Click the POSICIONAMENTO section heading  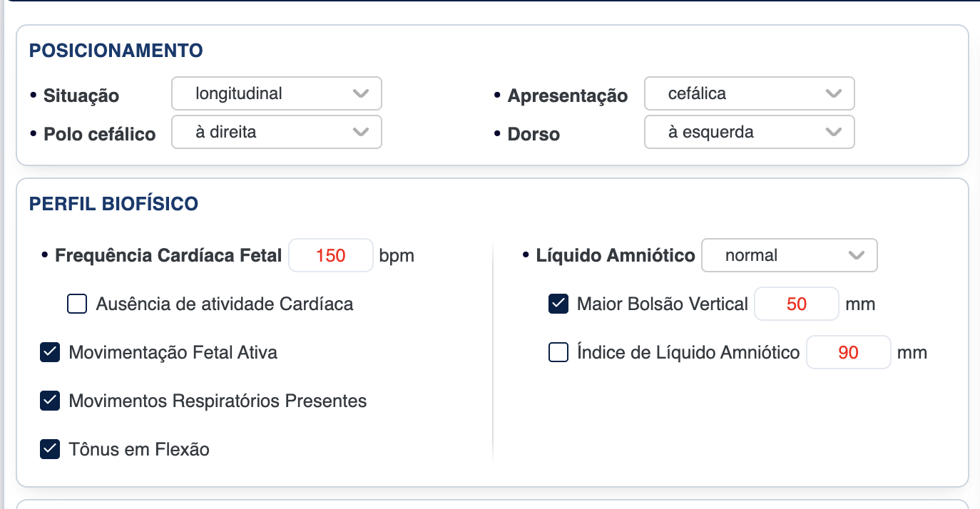[x=116, y=51]
